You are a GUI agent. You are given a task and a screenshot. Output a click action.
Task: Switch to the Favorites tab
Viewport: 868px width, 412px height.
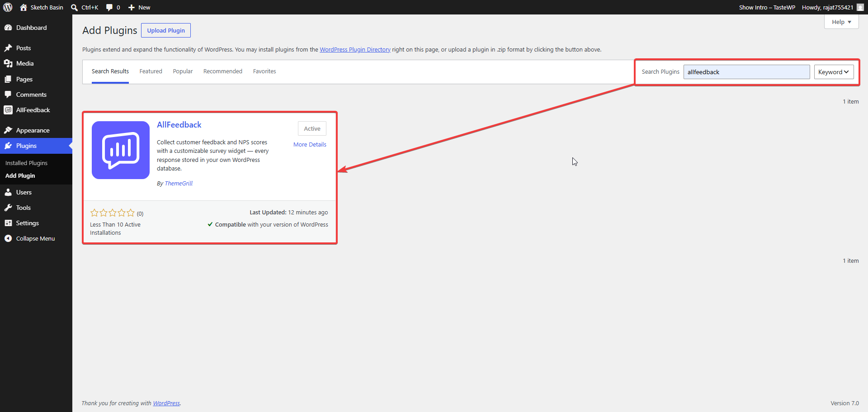point(264,71)
